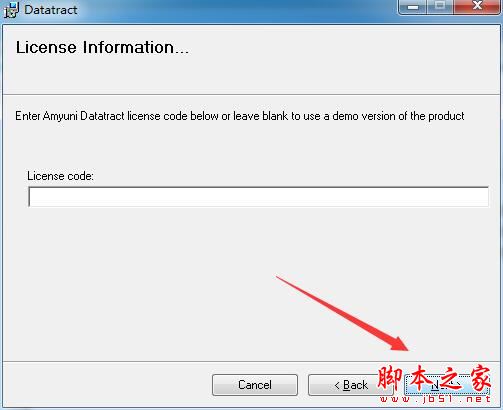This screenshot has height=410, width=503.
Task: Minimize the Datatract setup window
Action: tap(413, 7)
